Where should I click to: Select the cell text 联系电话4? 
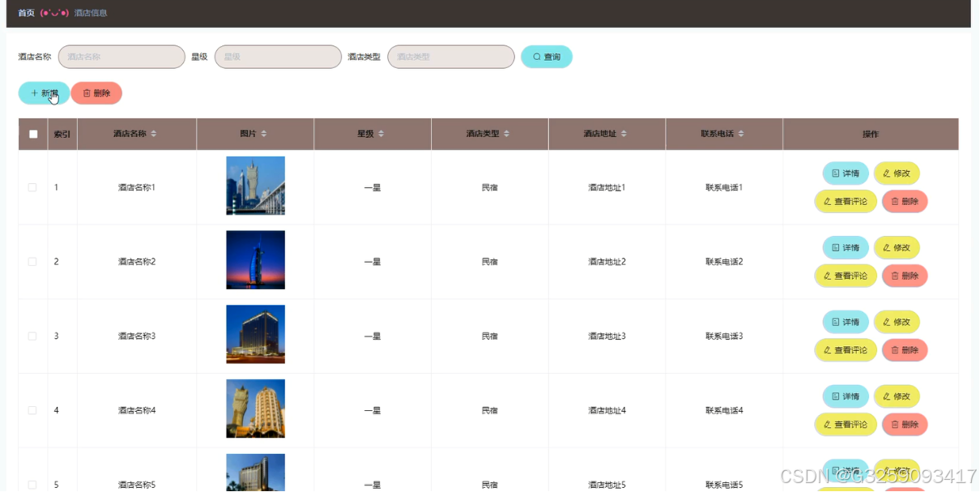click(724, 410)
